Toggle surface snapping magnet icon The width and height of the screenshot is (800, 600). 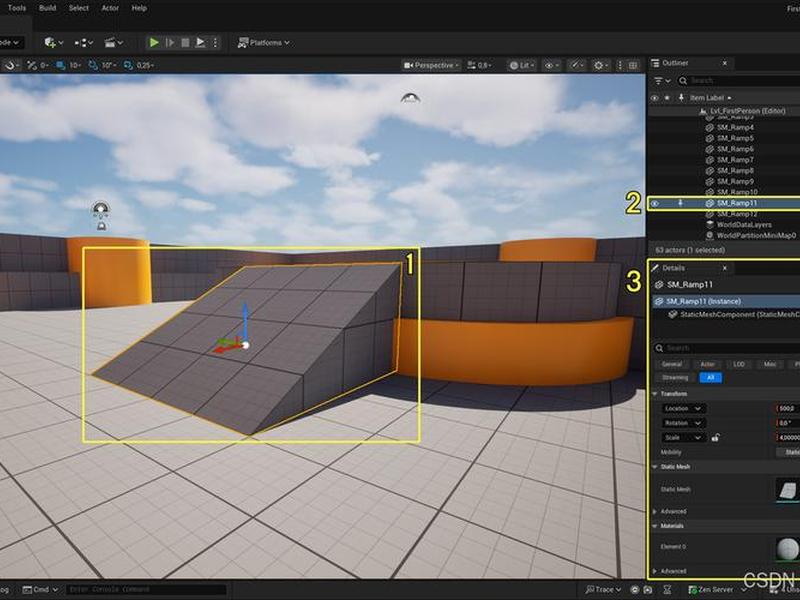(11, 65)
